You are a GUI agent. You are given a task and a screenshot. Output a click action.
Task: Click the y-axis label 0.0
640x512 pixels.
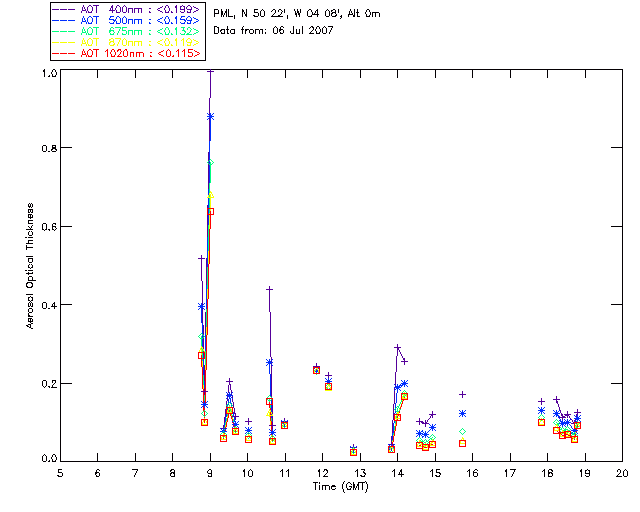click(x=49, y=458)
